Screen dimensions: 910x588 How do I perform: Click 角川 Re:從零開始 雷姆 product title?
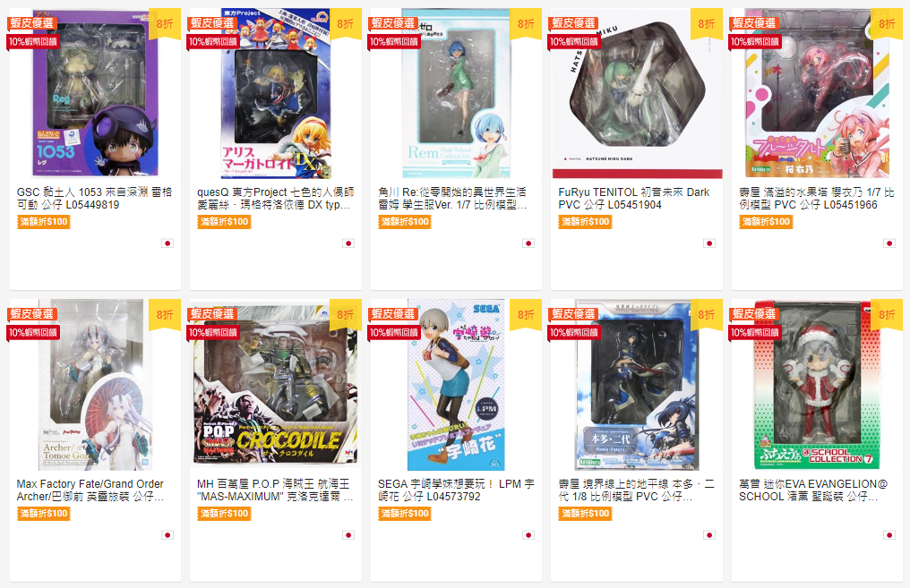pyautogui.click(x=452, y=199)
